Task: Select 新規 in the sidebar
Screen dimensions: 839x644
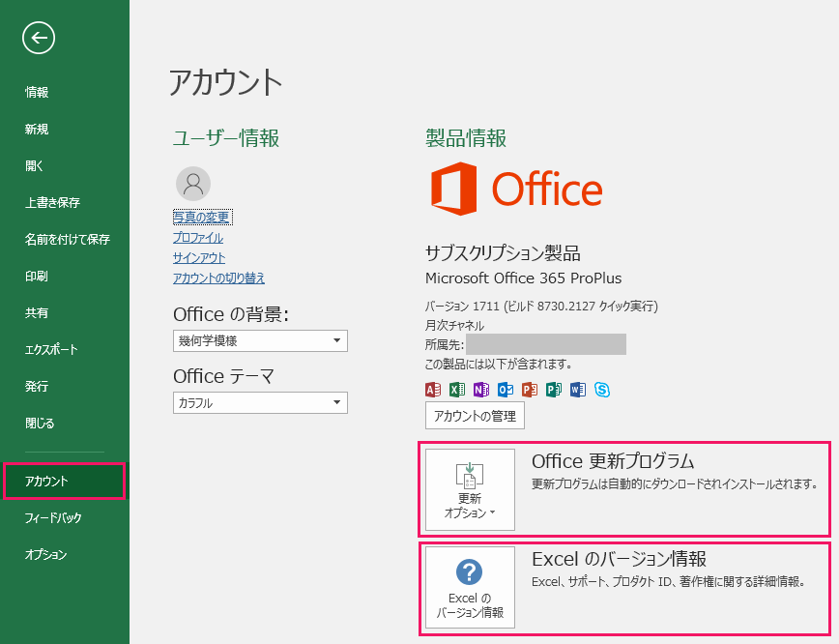Action: tap(37, 129)
